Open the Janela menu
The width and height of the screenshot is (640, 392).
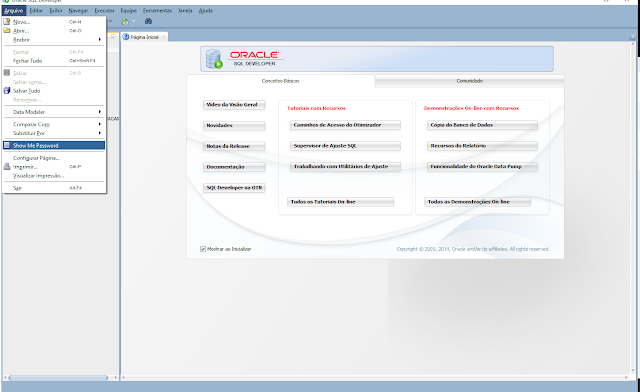(185, 11)
